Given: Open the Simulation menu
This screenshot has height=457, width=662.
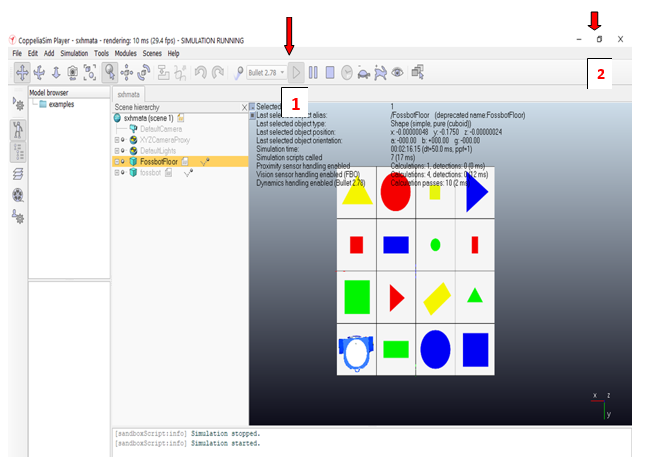Looking at the screenshot, I should [74, 53].
